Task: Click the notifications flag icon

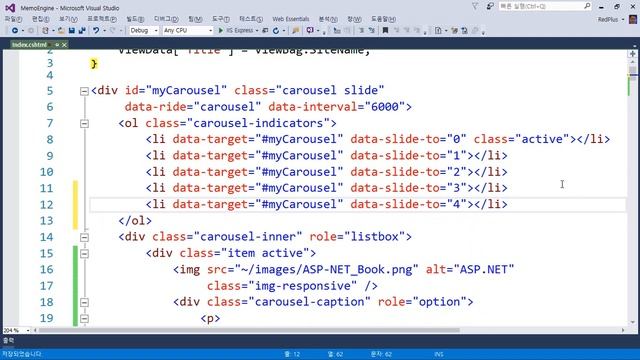Action: [x=475, y=7]
